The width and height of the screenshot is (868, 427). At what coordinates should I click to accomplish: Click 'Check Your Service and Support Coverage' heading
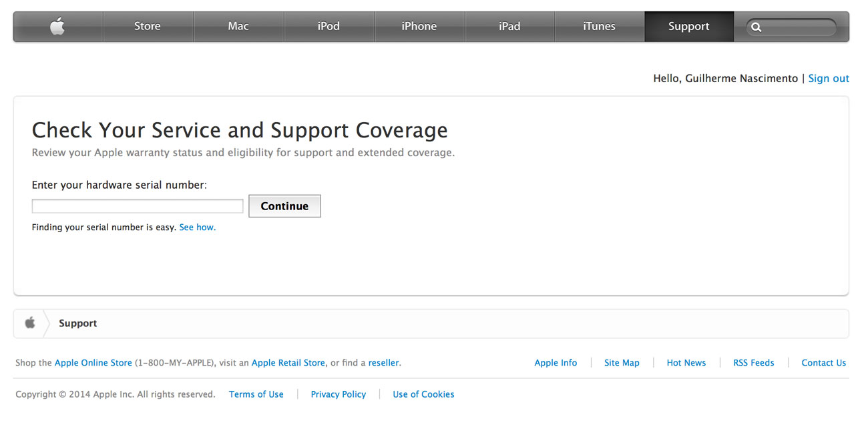240,130
